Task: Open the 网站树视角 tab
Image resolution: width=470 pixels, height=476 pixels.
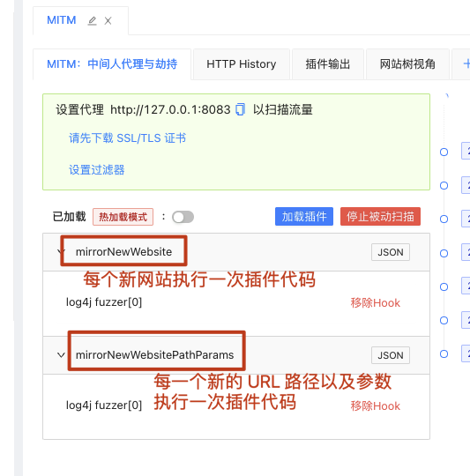Action: point(407,64)
